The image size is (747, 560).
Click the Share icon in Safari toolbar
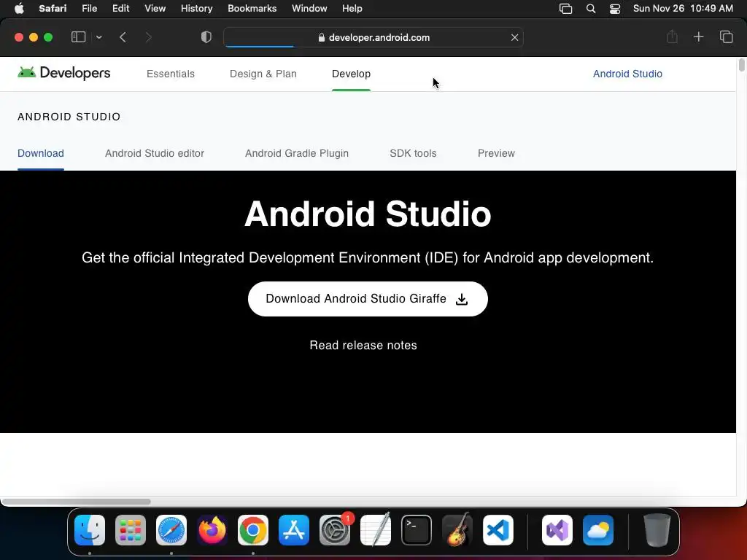672,36
